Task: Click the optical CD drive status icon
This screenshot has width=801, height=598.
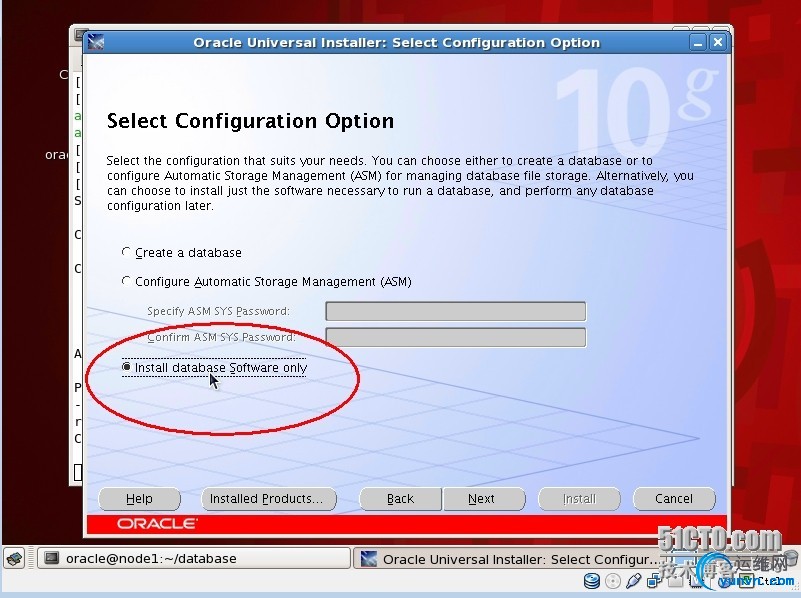Action: (x=612, y=581)
